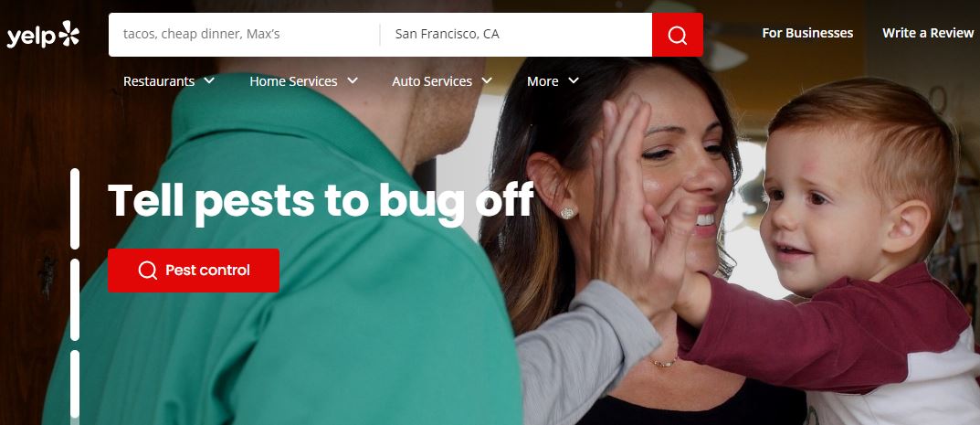Image resolution: width=980 pixels, height=425 pixels.
Task: Select the More menu label
Action: [543, 81]
